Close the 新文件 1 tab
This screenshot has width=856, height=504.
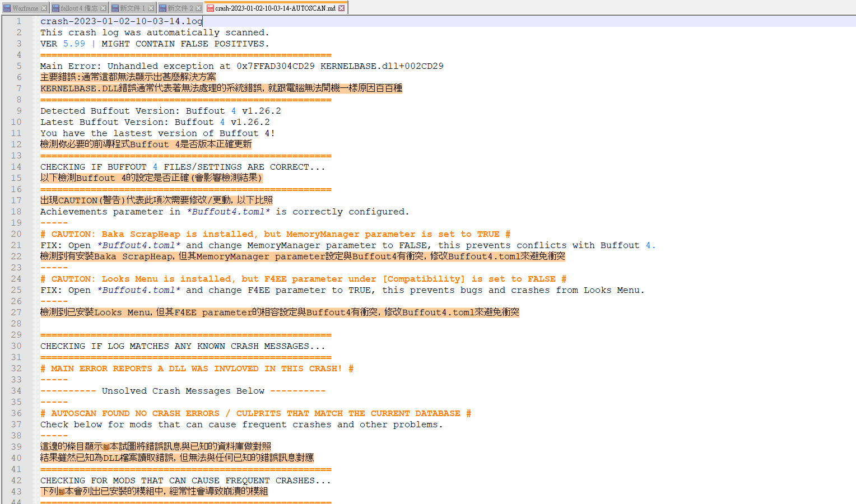pos(151,8)
